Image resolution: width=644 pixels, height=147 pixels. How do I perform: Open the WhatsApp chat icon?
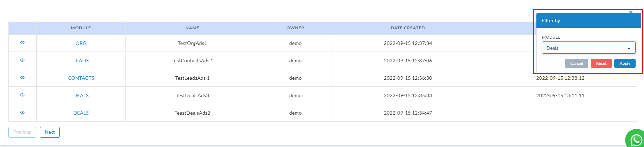[635, 139]
